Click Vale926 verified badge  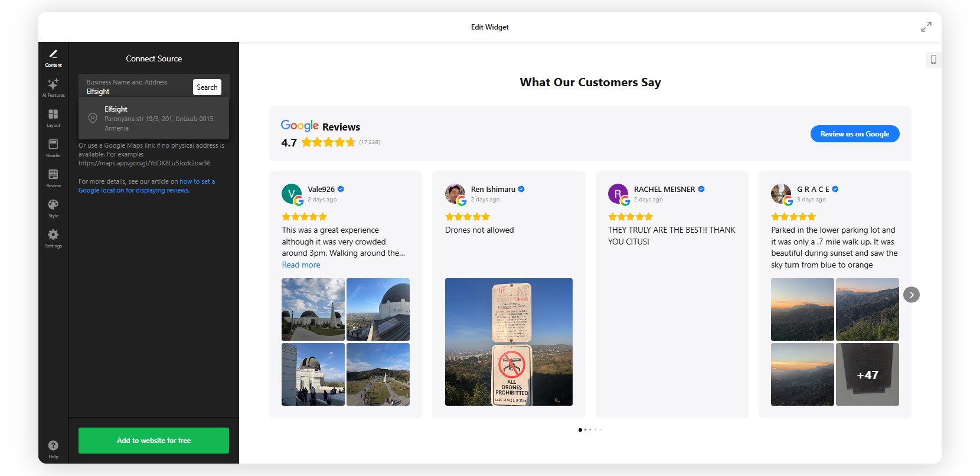point(341,189)
